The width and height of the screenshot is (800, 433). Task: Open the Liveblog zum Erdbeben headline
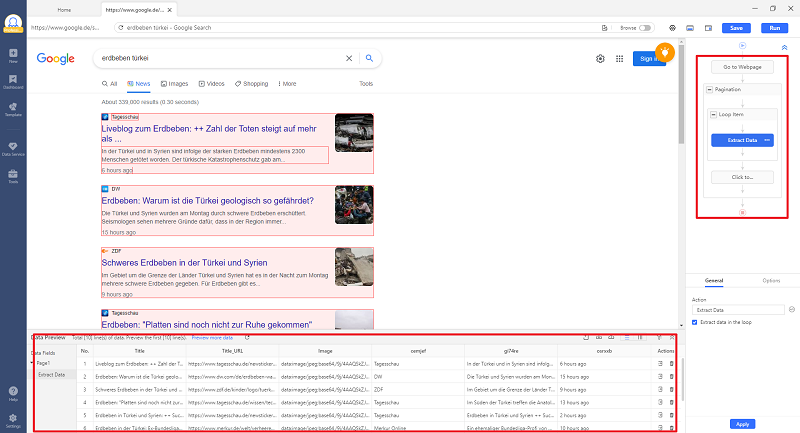[209, 134]
